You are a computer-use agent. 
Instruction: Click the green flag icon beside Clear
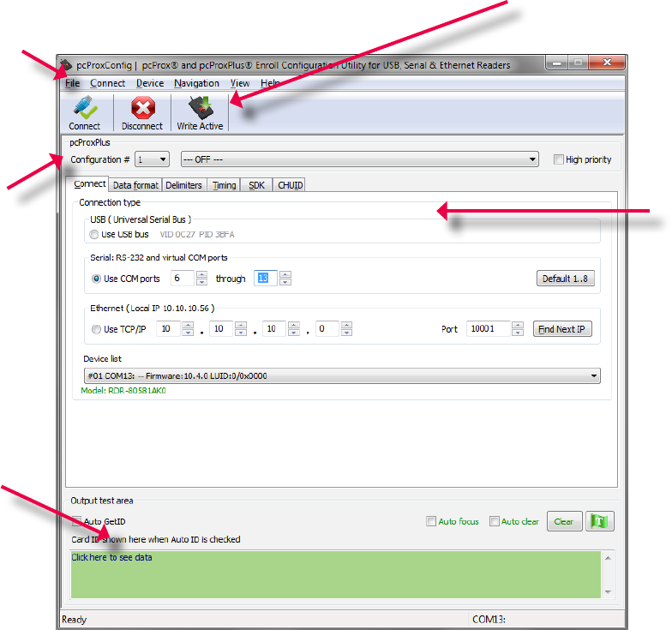(600, 521)
